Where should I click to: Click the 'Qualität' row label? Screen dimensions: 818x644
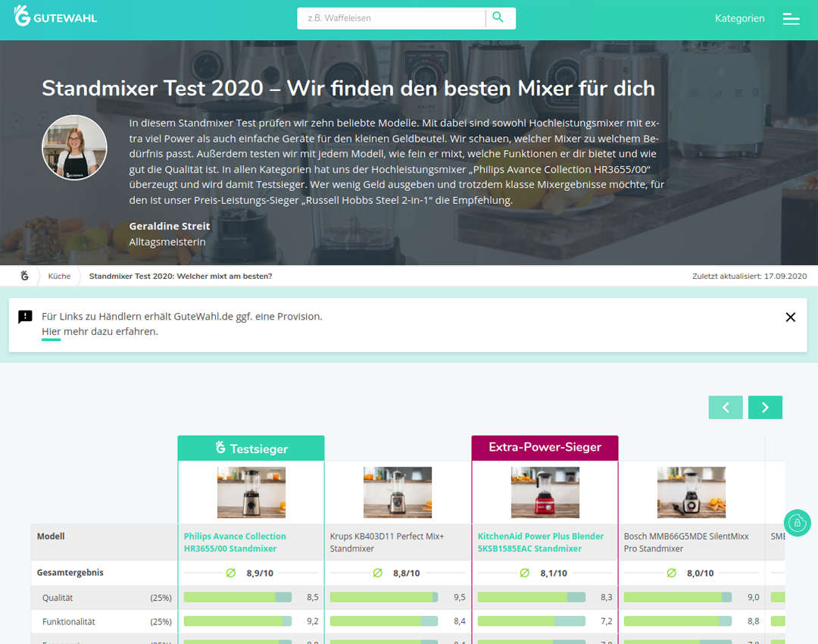[58, 598]
